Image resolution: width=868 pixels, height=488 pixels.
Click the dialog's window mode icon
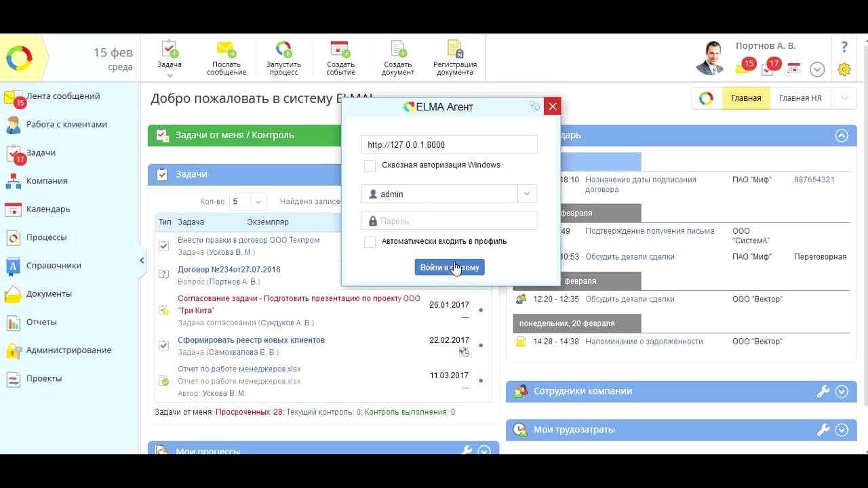[534, 106]
